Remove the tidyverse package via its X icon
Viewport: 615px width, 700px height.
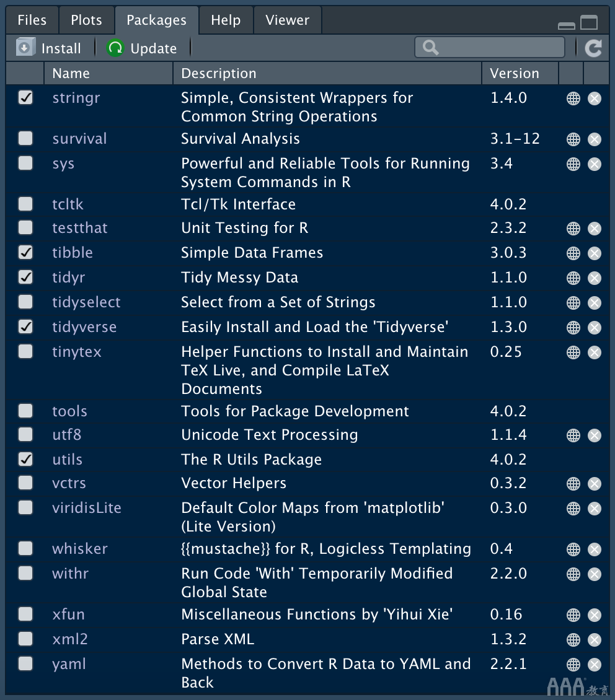pyautogui.click(x=595, y=328)
